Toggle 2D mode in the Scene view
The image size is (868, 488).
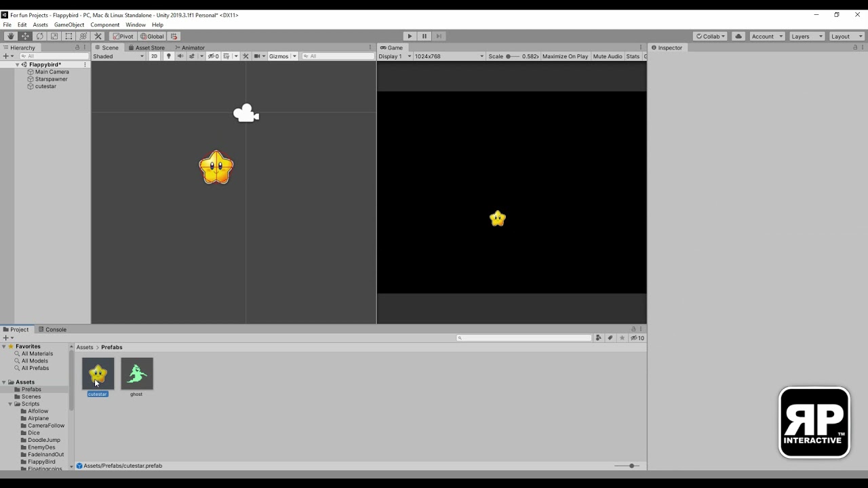pos(154,56)
